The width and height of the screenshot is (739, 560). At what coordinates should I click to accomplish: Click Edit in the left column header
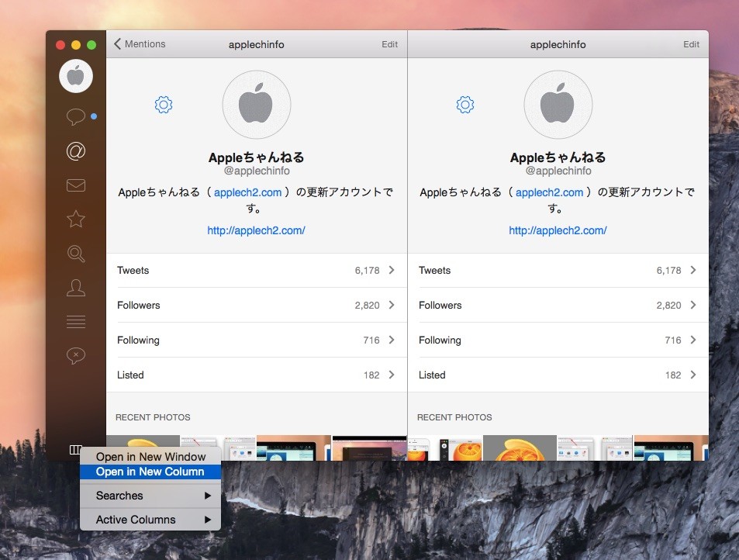coord(390,44)
